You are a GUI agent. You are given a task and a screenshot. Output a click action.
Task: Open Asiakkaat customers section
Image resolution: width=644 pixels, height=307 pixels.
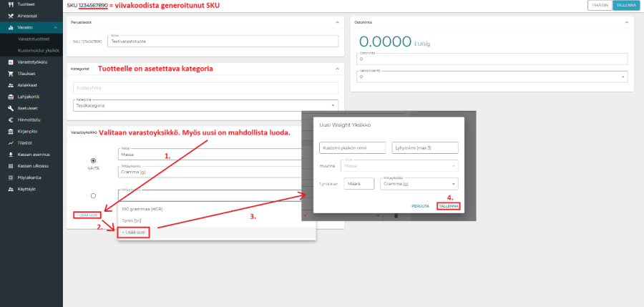27,84
